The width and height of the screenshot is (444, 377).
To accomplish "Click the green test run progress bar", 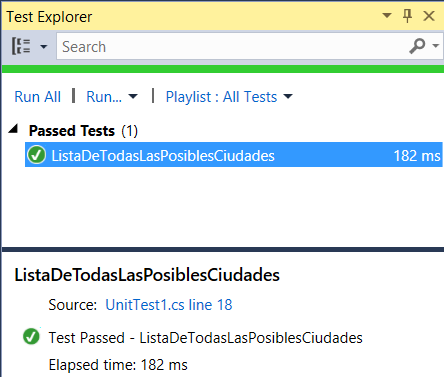I will tap(223, 69).
